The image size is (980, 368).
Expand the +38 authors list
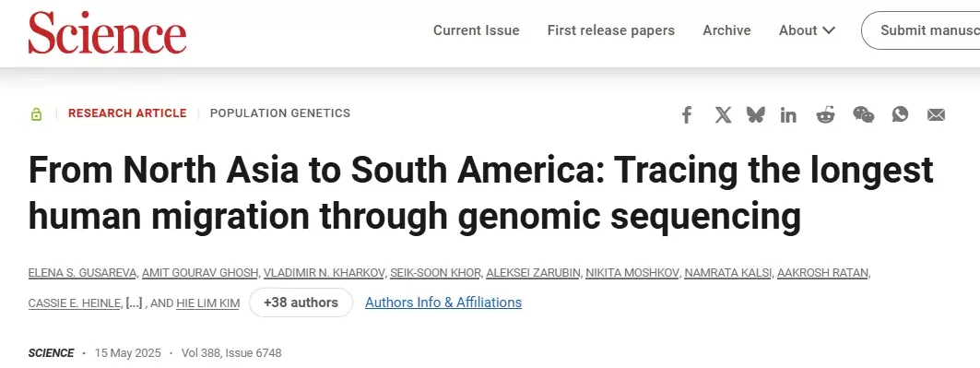click(x=301, y=303)
